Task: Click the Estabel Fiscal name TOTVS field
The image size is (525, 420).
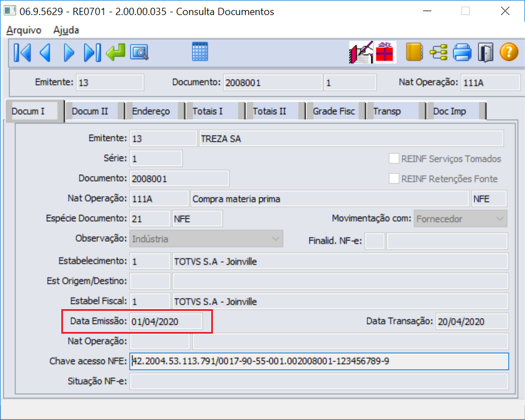Action: (x=341, y=301)
